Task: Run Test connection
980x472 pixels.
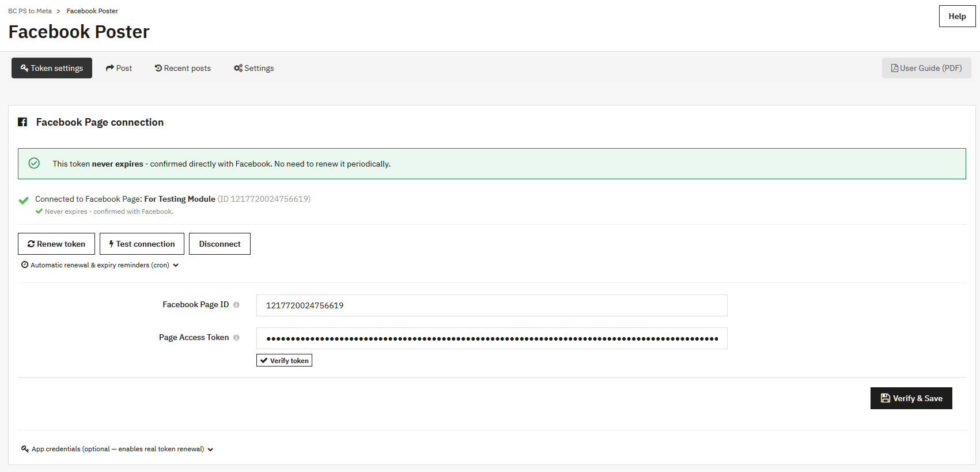Action: [142, 244]
